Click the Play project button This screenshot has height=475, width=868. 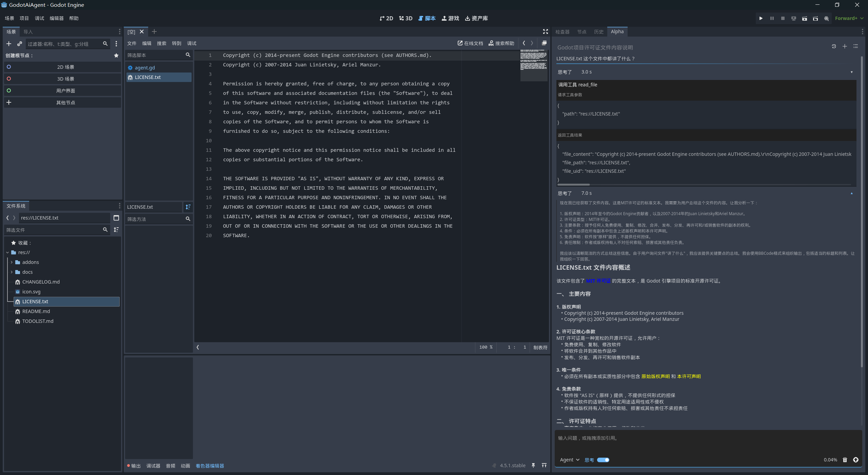pos(761,18)
